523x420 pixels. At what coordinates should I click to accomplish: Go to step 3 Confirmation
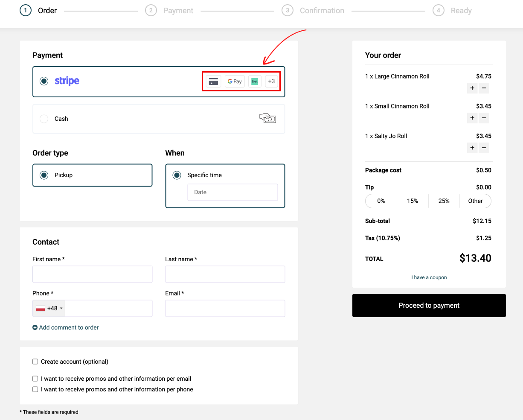click(313, 11)
